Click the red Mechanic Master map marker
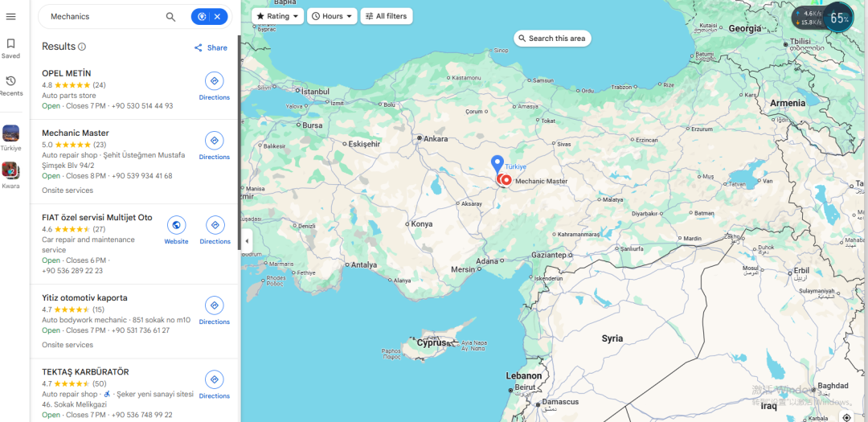The image size is (868, 422). 506,179
